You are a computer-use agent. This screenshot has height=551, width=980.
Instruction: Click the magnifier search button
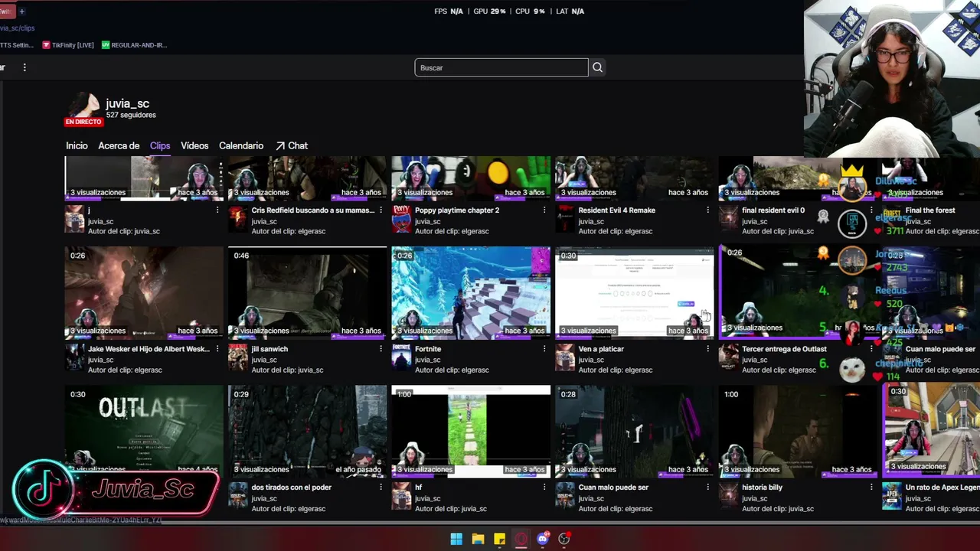(598, 67)
